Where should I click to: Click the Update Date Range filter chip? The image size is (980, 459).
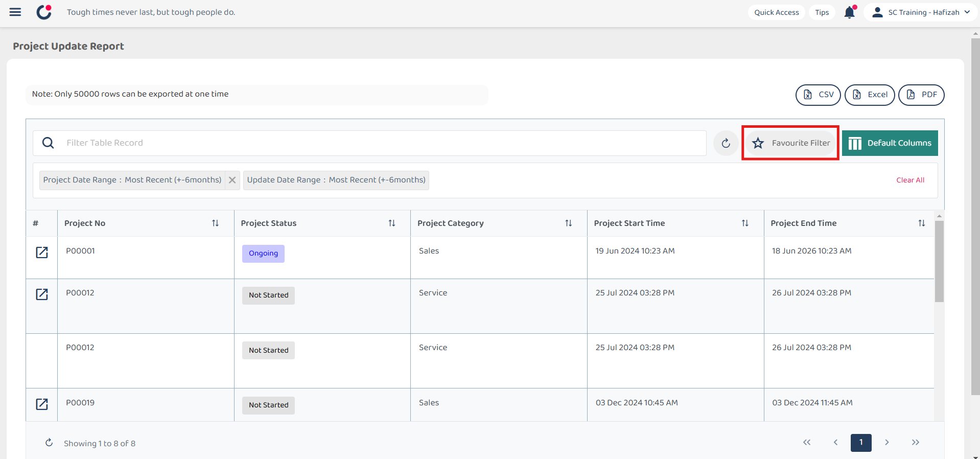point(336,180)
